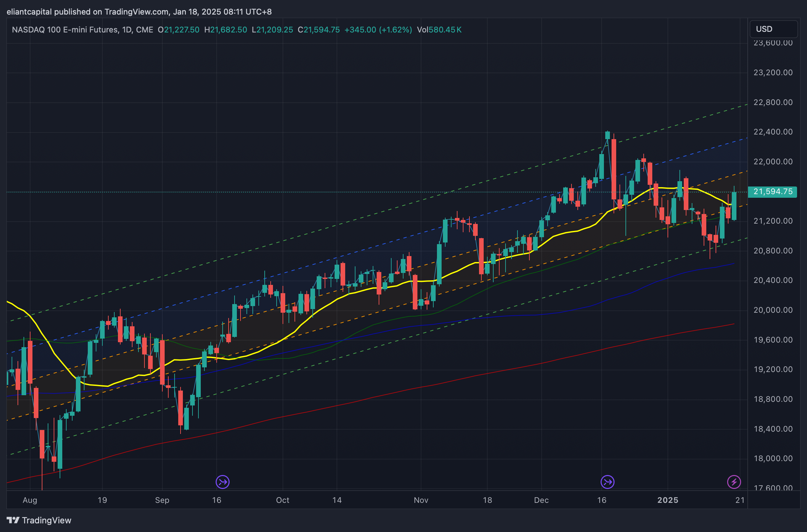Click the Aug label on time axis
The image size is (807, 532).
(30, 500)
